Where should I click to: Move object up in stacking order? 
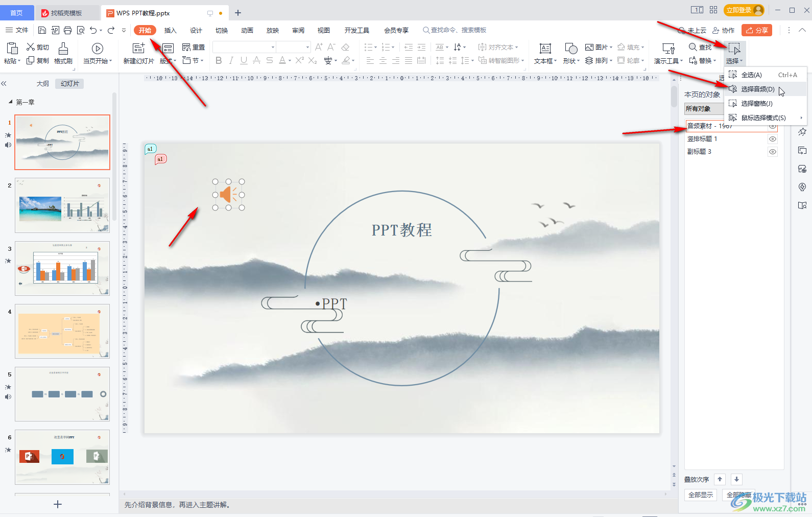tap(720, 479)
